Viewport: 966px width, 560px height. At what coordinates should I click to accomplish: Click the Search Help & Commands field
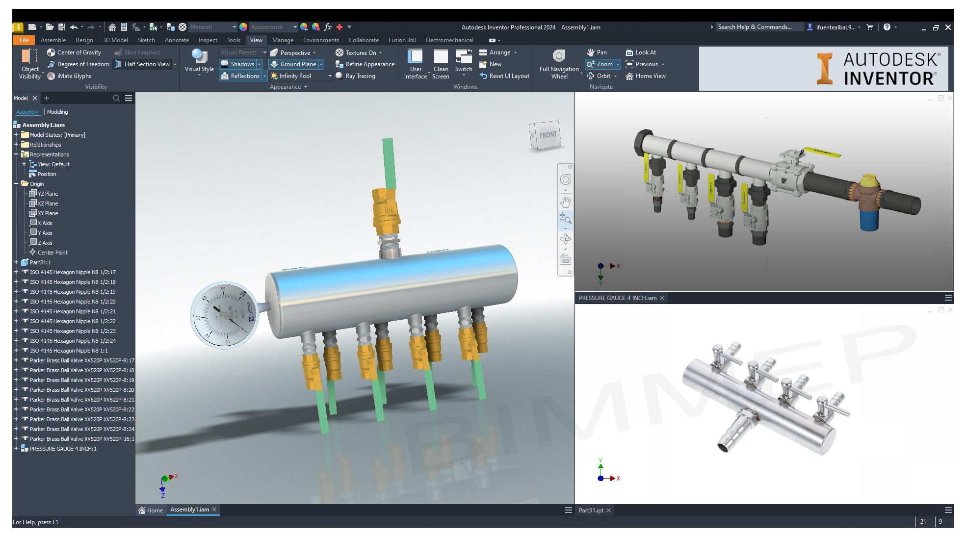[758, 27]
